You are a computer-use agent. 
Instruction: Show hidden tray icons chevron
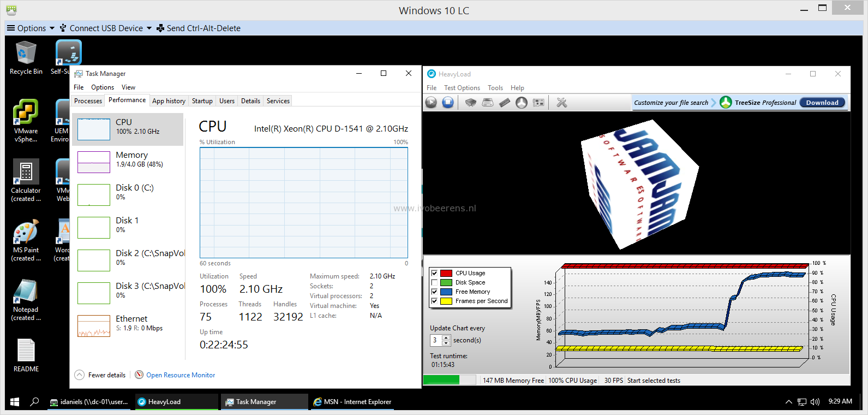click(788, 402)
